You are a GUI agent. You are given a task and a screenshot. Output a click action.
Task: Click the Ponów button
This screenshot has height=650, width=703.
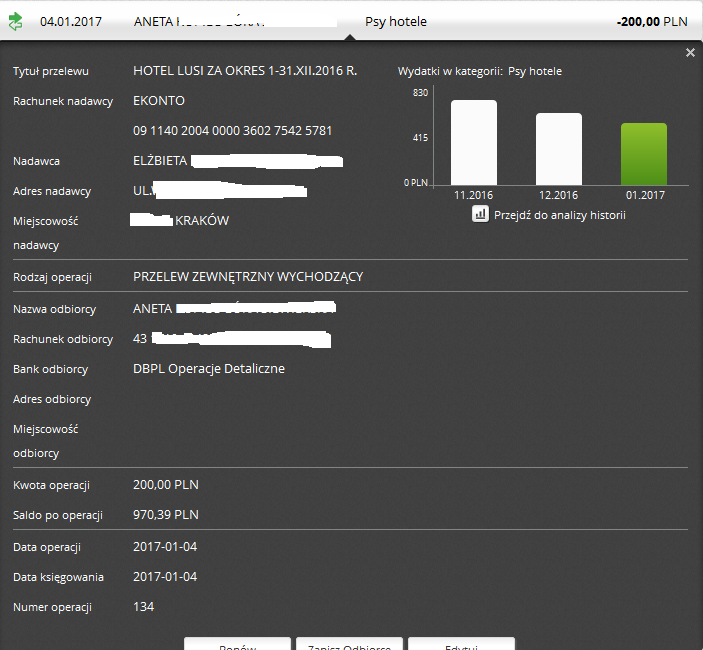(237, 644)
